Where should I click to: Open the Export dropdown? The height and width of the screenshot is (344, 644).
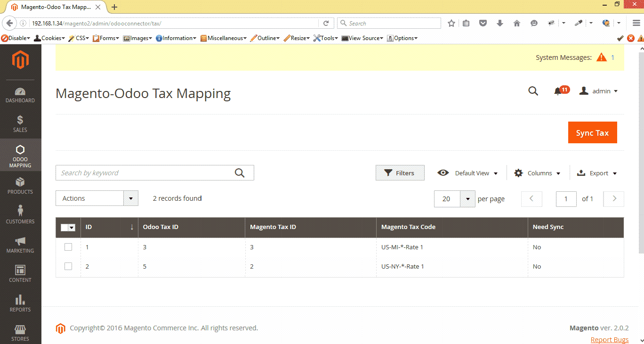(x=597, y=173)
